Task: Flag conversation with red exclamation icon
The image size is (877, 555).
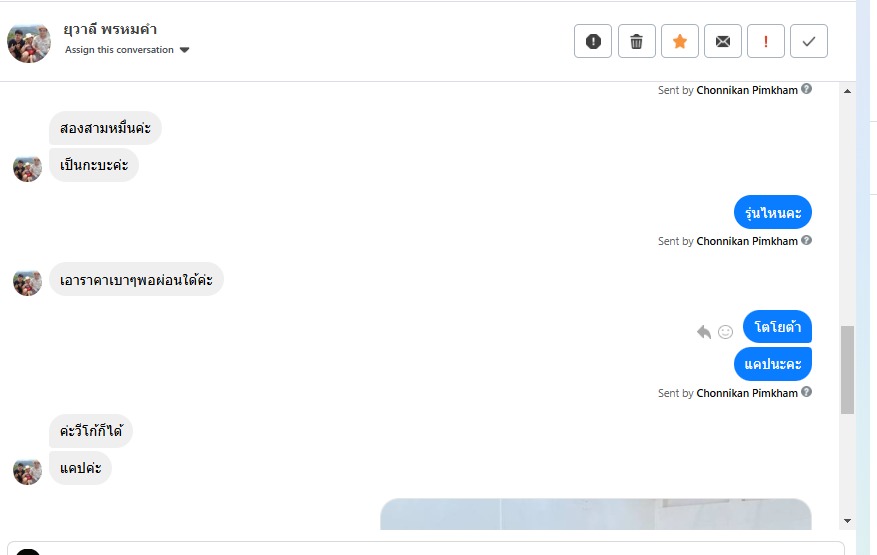Action: click(766, 41)
